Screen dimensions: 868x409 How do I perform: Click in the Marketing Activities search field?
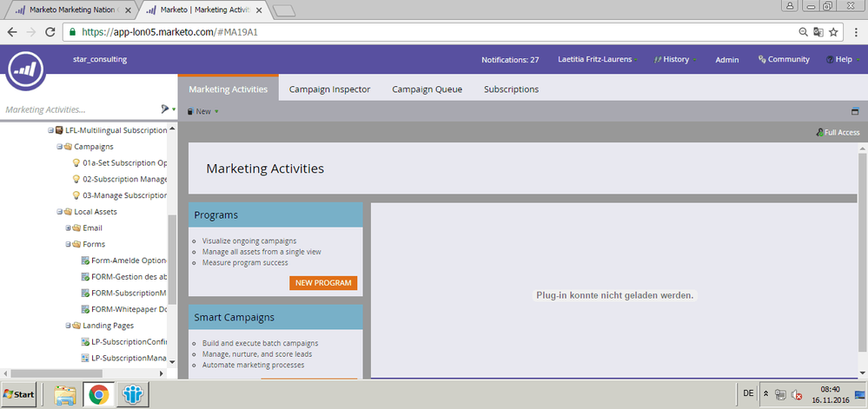click(x=78, y=109)
